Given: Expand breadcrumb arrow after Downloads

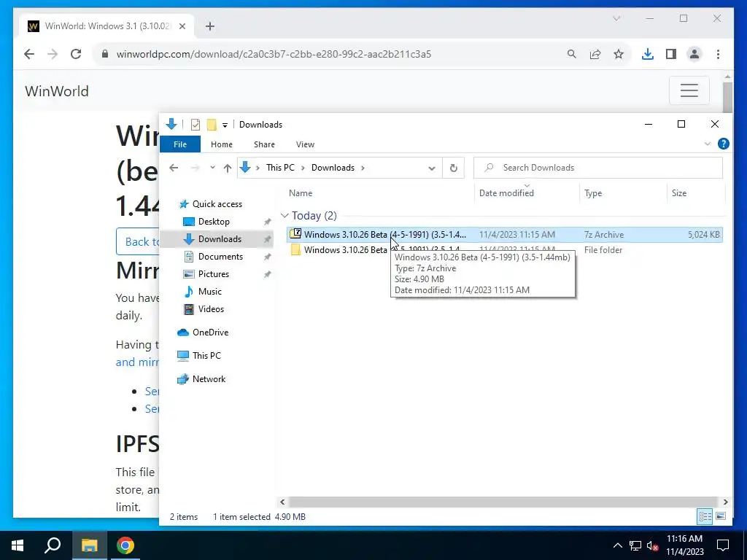Looking at the screenshot, I should click(x=363, y=168).
